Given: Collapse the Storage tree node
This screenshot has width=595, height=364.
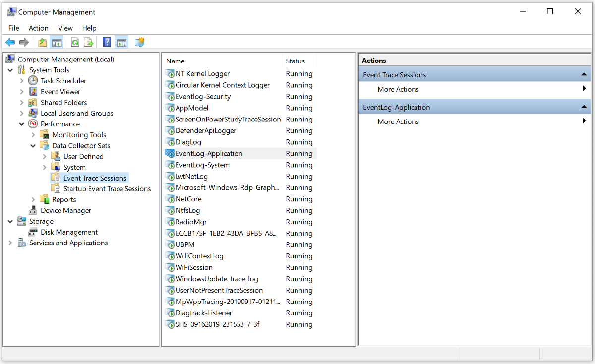Looking at the screenshot, I should click(10, 222).
